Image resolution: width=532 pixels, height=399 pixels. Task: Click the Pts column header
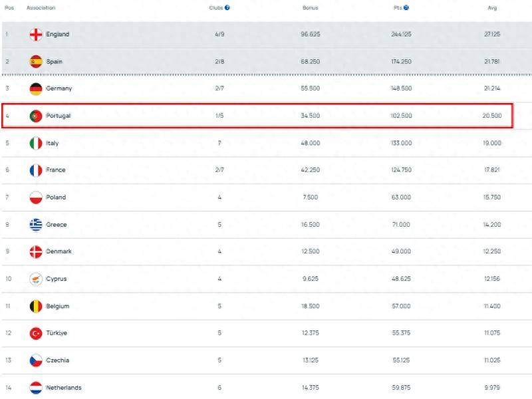(x=398, y=7)
